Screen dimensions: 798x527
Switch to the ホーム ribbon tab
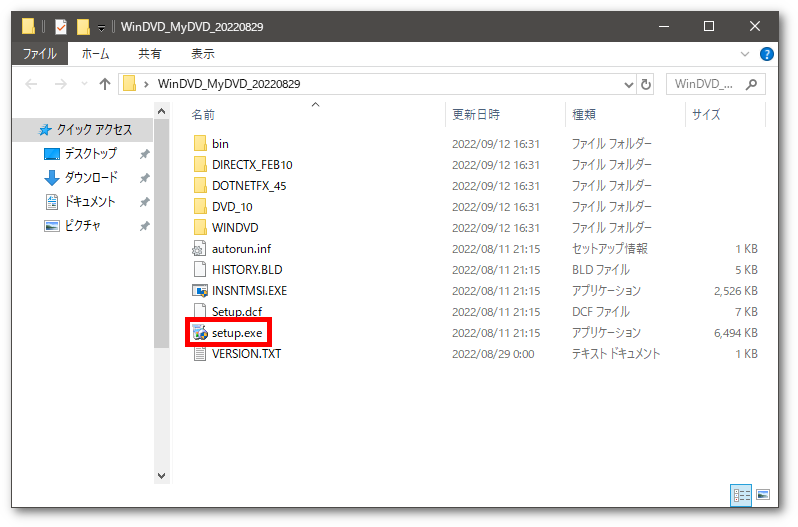pos(95,53)
